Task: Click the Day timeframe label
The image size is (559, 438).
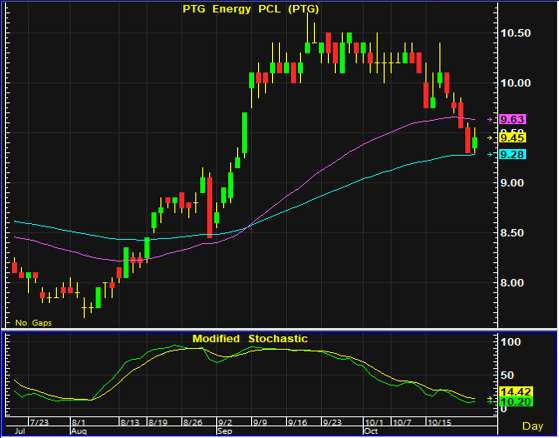Action: point(533,426)
